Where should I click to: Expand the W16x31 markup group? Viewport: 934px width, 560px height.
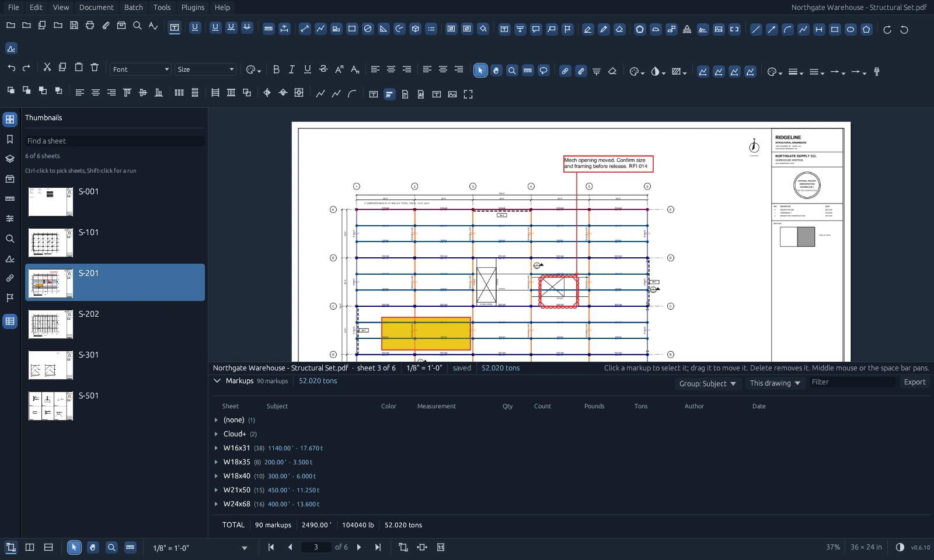pyautogui.click(x=217, y=448)
